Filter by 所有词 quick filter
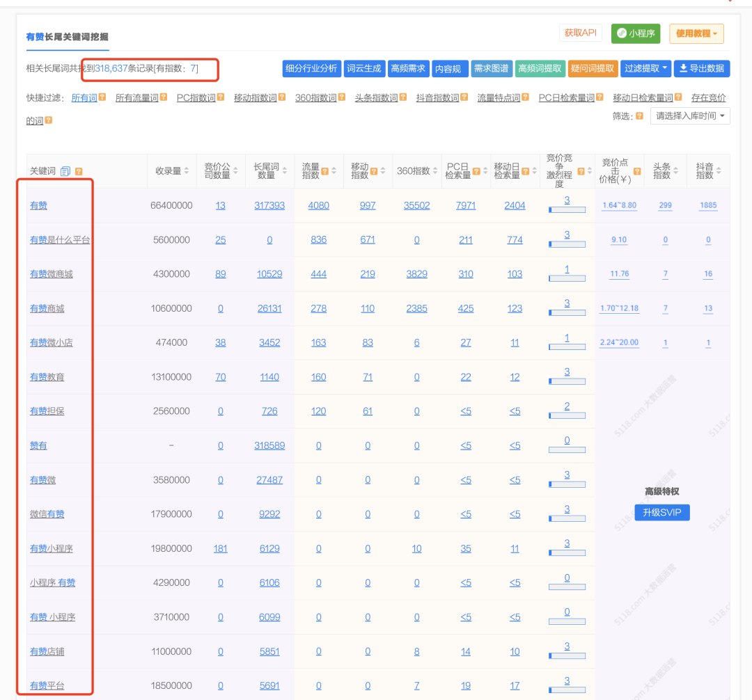This screenshot has height=700, width=752. pyautogui.click(x=84, y=97)
